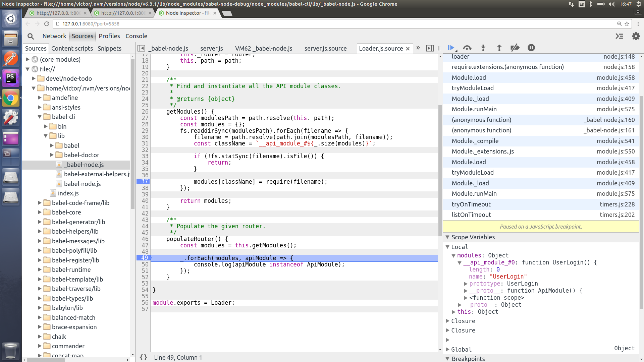Viewport: 644px width, 362px height.
Task: Open the Network panel
Action: [54, 36]
